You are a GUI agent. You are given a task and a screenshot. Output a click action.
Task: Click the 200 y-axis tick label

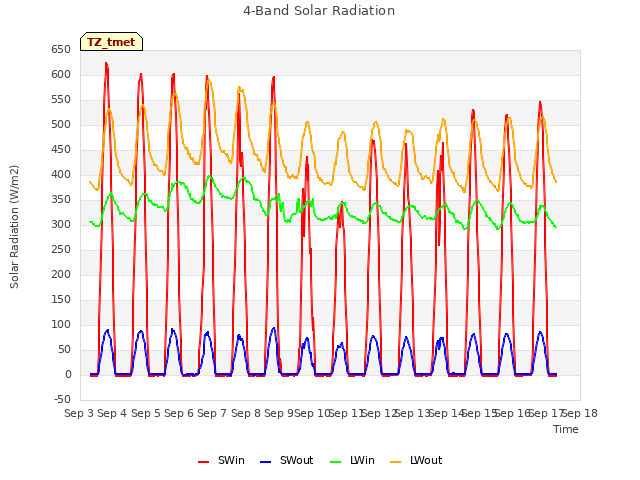pos(61,274)
